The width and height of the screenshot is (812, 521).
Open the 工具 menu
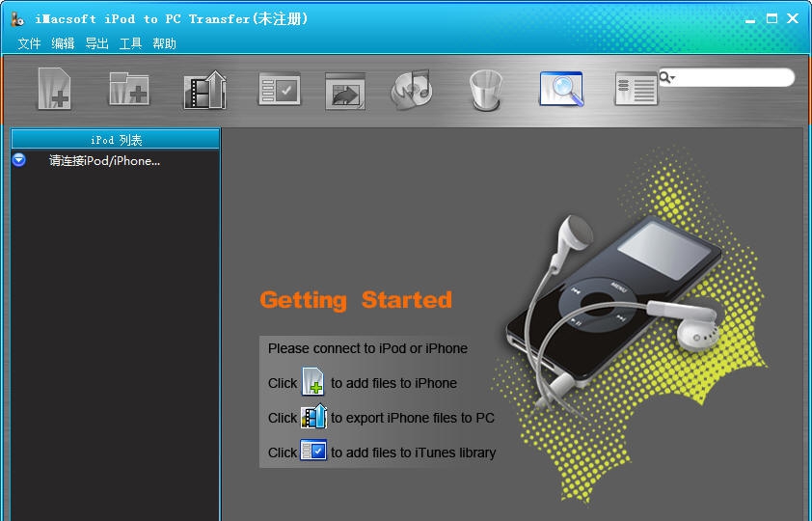[x=130, y=43]
